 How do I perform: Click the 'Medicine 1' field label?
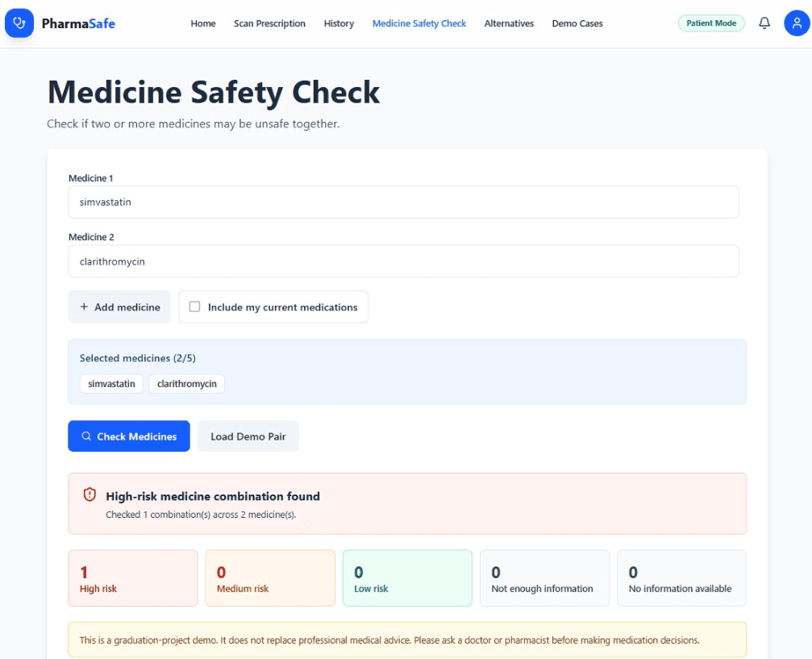90,178
